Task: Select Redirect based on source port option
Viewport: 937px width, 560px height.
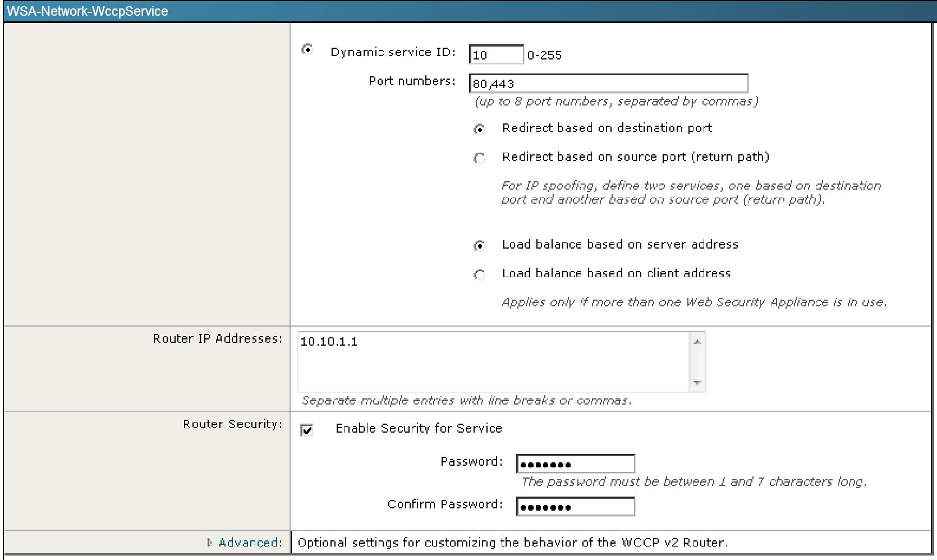Action: click(x=479, y=158)
